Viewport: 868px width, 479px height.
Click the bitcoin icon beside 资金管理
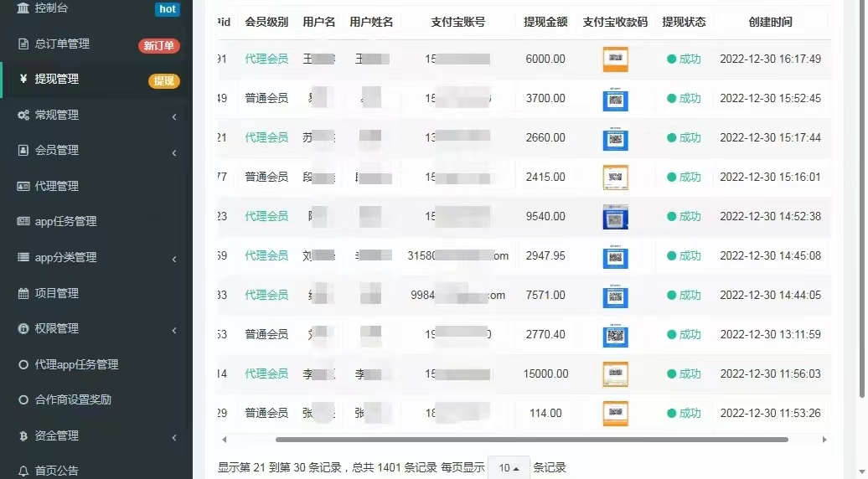[x=23, y=435]
